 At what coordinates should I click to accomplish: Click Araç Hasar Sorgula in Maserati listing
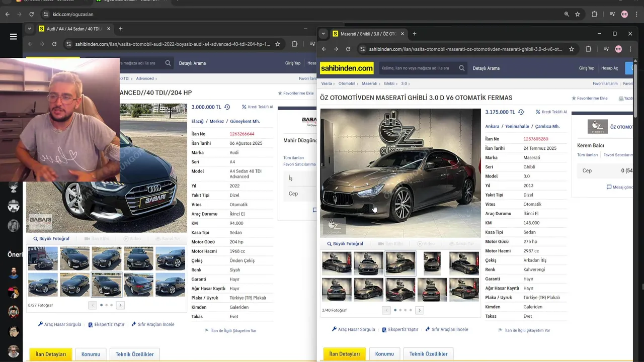click(x=353, y=329)
